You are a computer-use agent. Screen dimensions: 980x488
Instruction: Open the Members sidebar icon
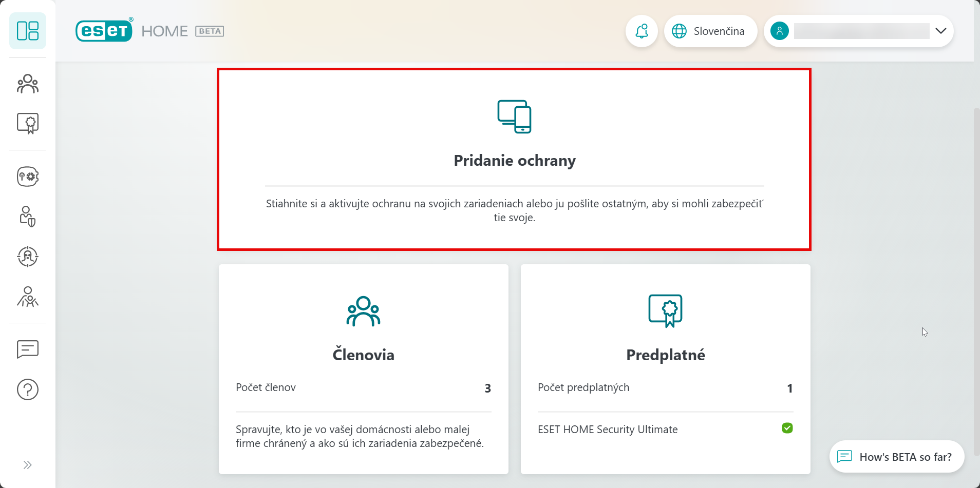click(x=28, y=84)
